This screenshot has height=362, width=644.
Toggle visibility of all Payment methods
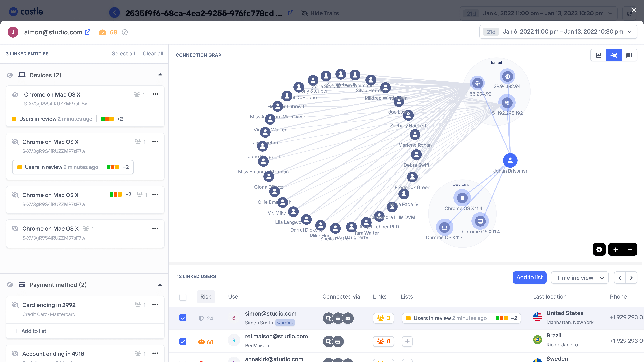coord(10,285)
